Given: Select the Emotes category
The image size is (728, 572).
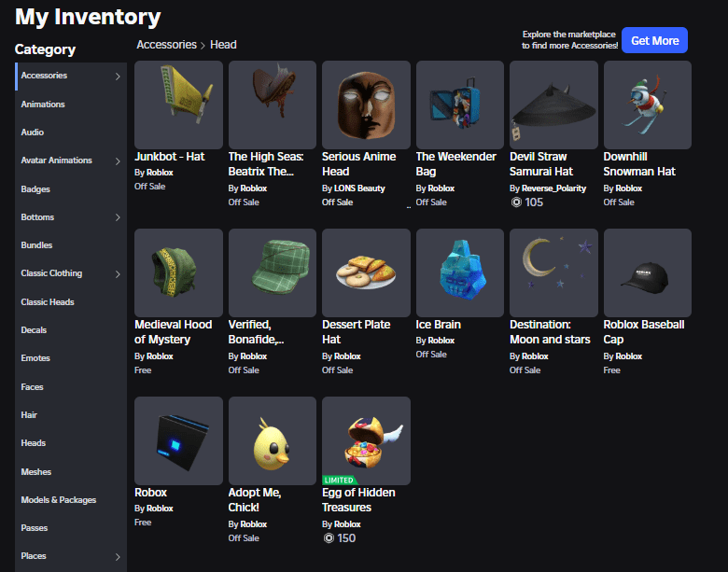Looking at the screenshot, I should tap(35, 358).
